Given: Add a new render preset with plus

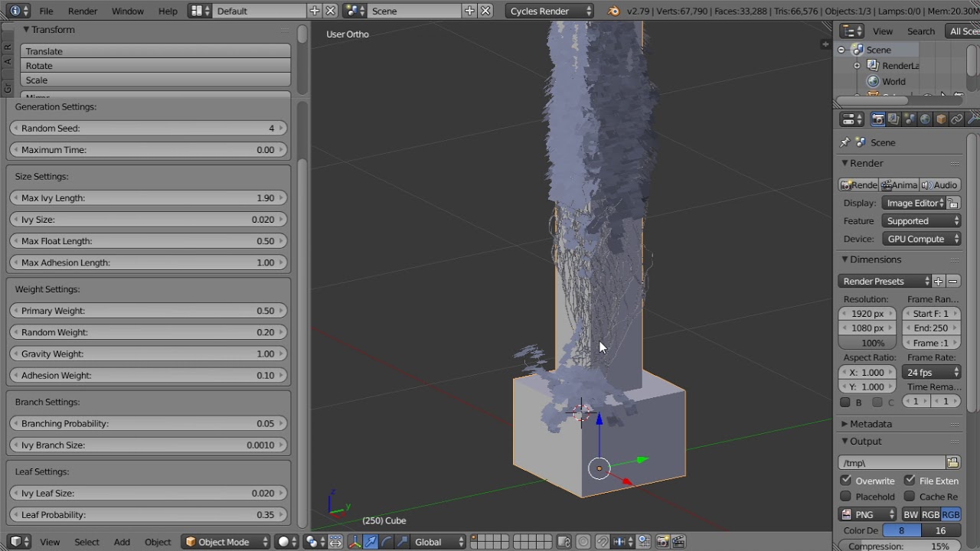Looking at the screenshot, I should tap(938, 282).
